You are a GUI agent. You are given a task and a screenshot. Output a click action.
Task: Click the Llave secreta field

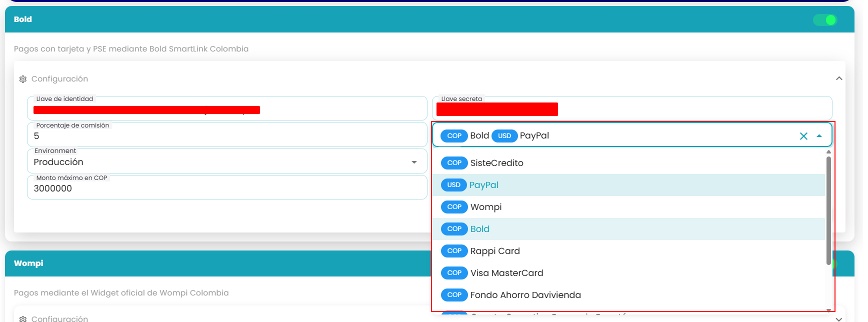point(632,108)
